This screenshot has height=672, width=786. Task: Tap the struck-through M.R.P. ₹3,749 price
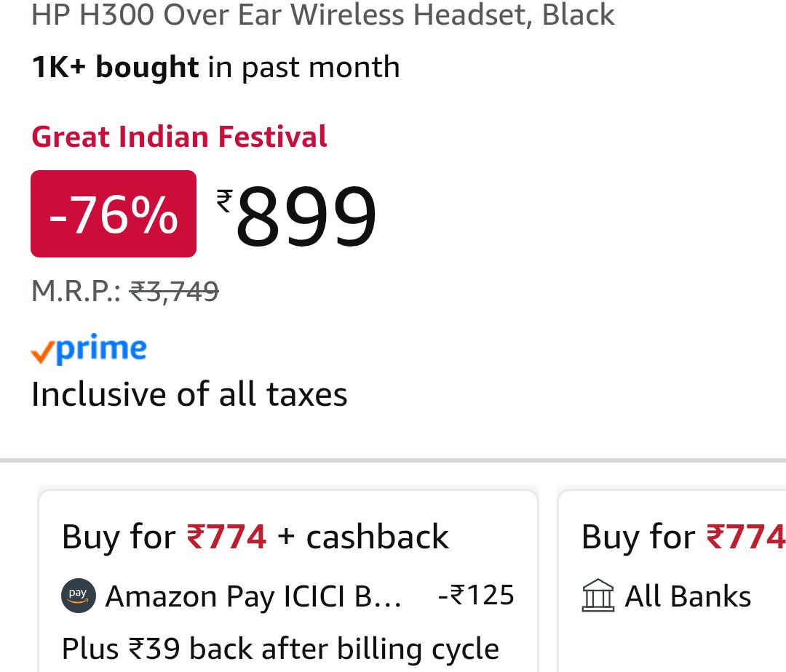click(x=175, y=292)
